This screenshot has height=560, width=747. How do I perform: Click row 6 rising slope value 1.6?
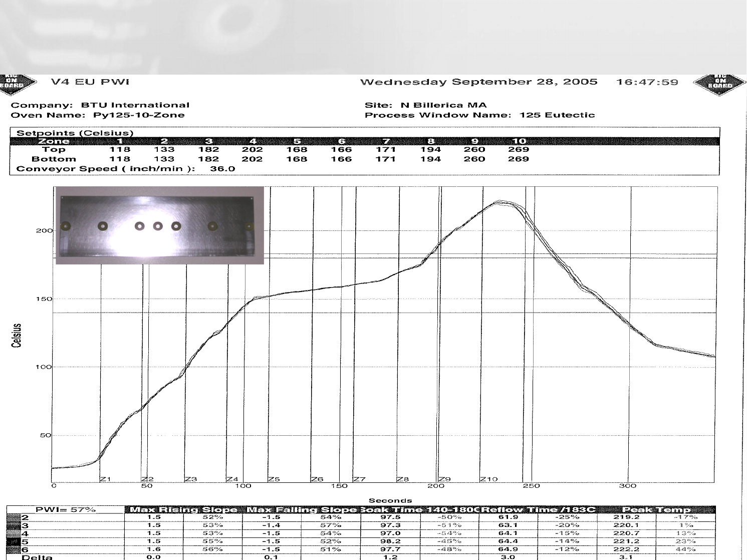(x=154, y=549)
